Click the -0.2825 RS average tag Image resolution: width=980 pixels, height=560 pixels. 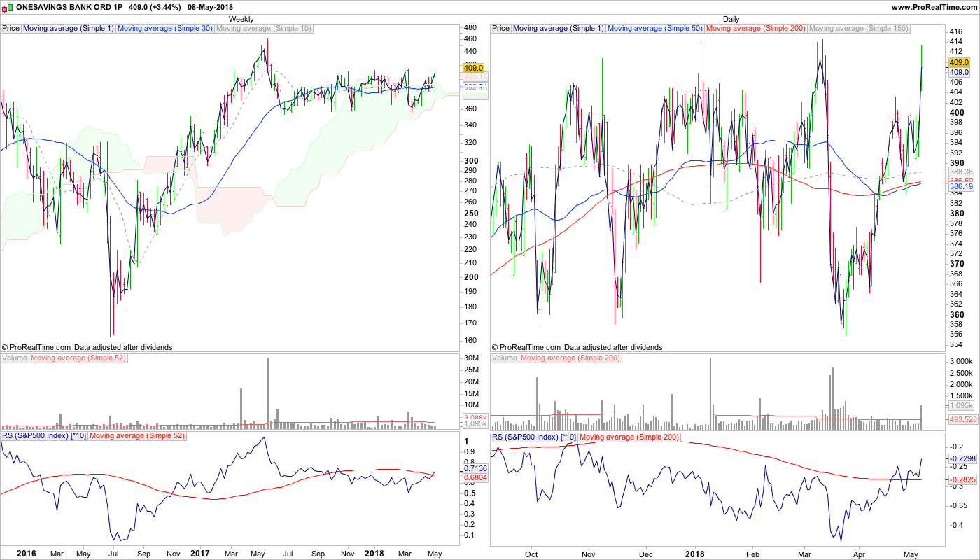(962, 479)
